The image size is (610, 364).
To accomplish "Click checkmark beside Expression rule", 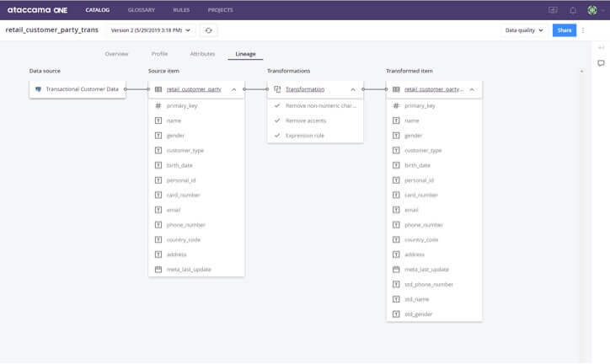I will 277,136.
